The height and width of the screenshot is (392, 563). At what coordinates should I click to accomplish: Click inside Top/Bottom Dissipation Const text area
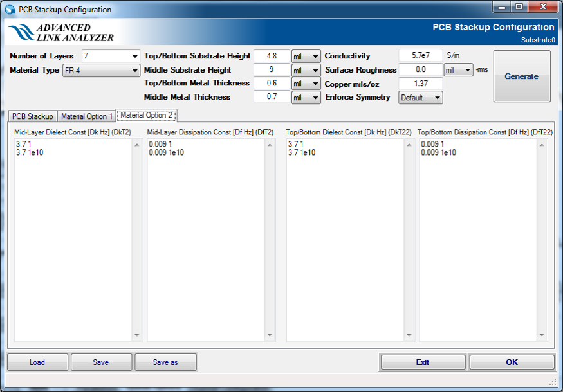click(x=478, y=240)
